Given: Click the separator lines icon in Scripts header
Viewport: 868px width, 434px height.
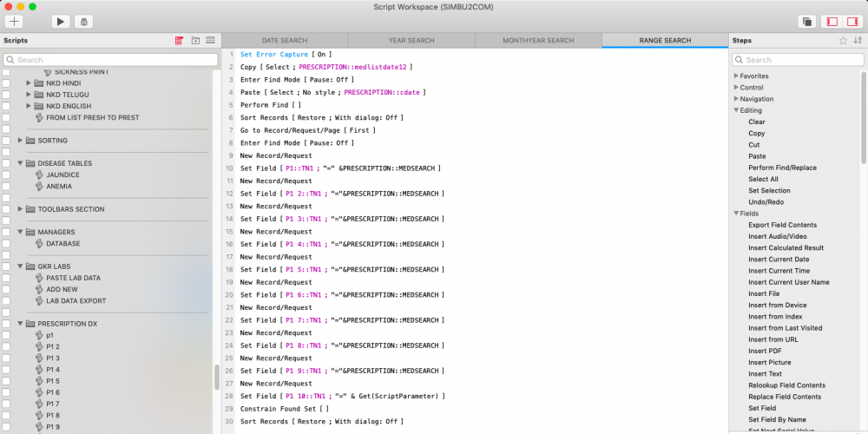Looking at the screenshot, I should [x=210, y=41].
